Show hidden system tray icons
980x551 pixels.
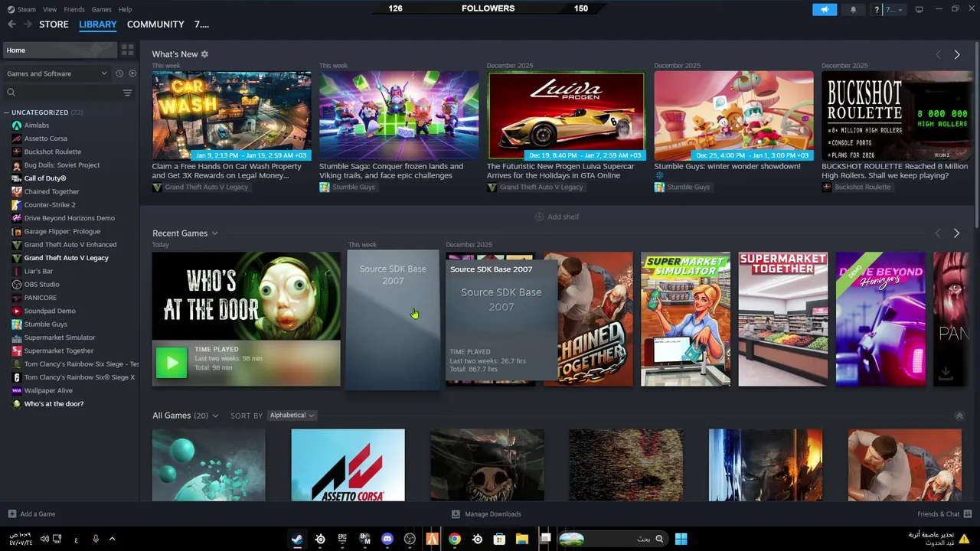pyautogui.click(x=112, y=539)
